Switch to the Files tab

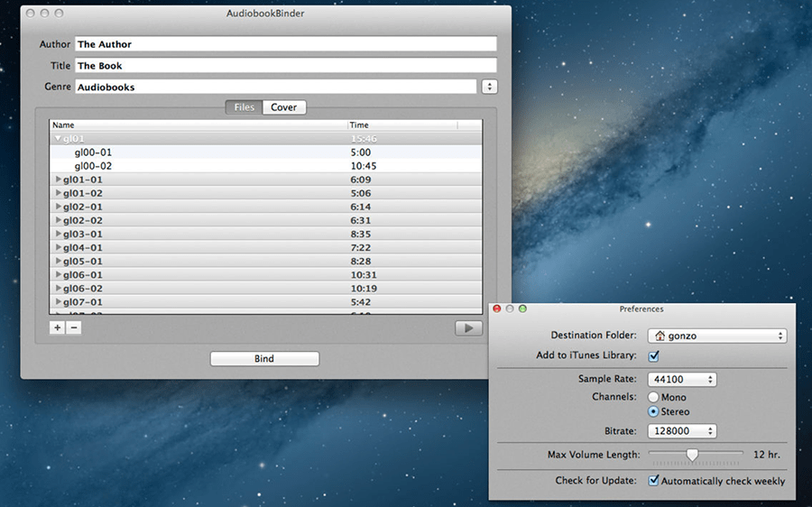(244, 107)
